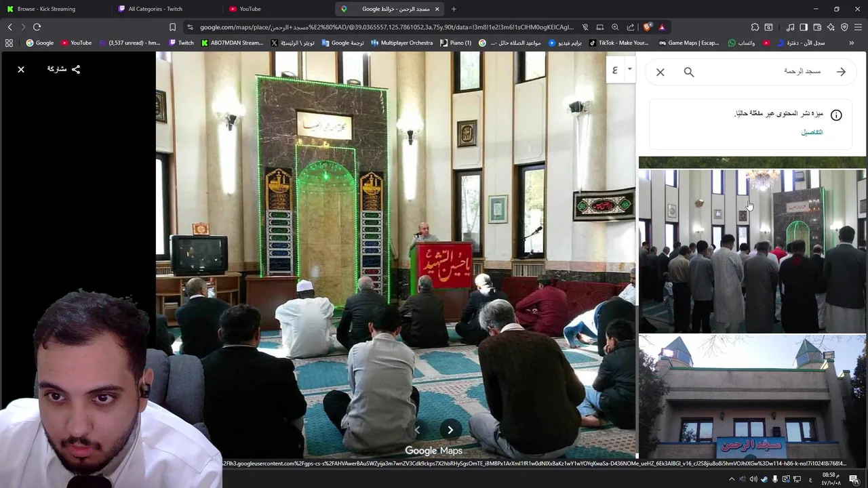Open the extensions puzzle icon
The width and height of the screenshot is (868, 488).
[755, 27]
